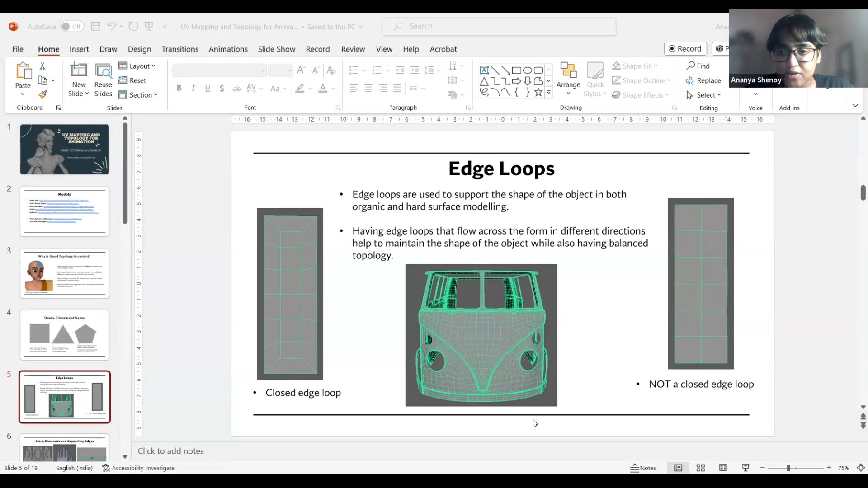Decrease list indent level
This screenshot has height=488, width=868.
tap(400, 70)
